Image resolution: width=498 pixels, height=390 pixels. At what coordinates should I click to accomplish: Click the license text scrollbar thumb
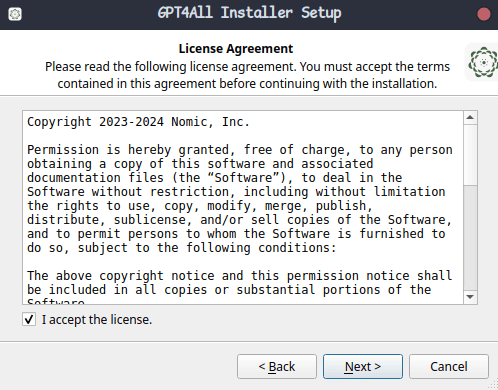pos(470,155)
